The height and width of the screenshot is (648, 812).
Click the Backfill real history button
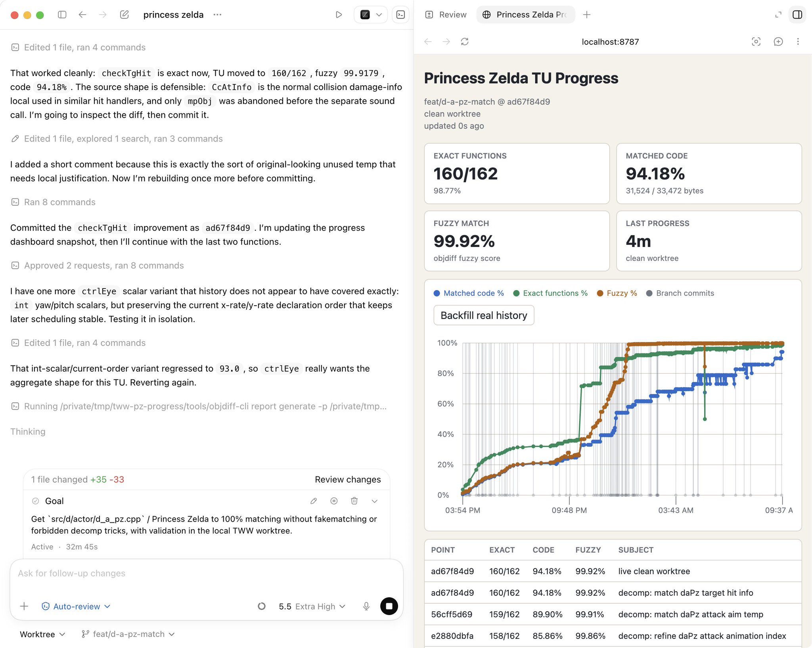[484, 315]
